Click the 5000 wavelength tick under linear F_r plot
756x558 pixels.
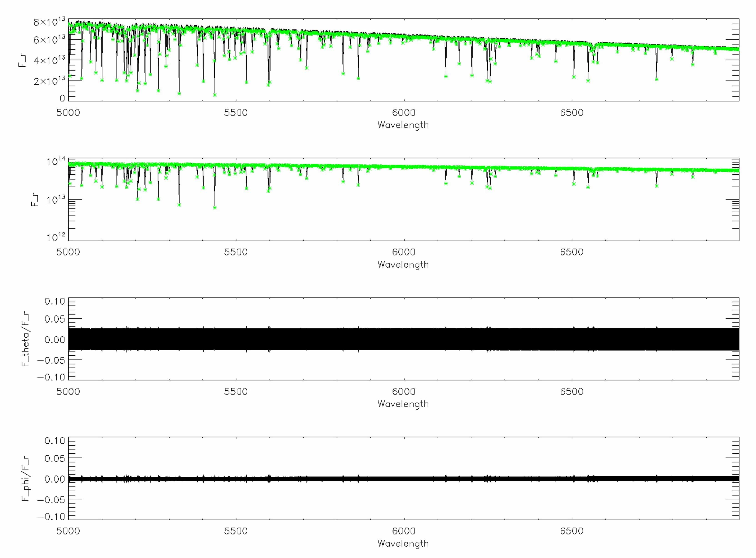68,113
